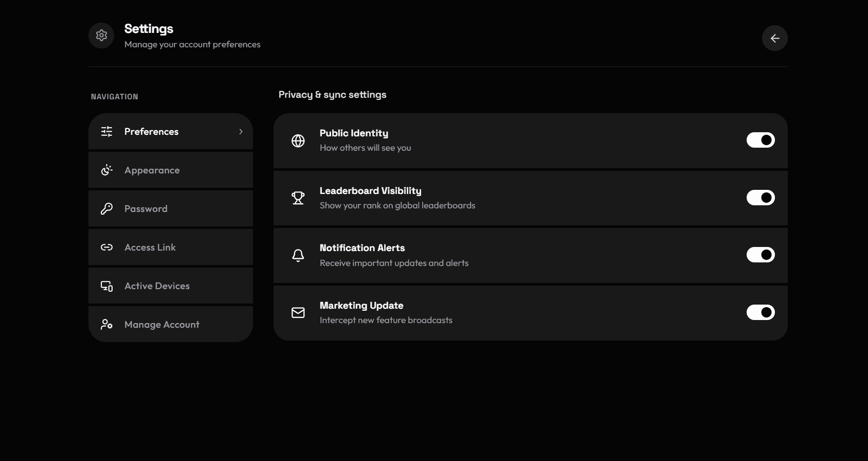Image resolution: width=868 pixels, height=461 pixels.
Task: Switch off the Marketing Update toggle
Action: (x=761, y=312)
